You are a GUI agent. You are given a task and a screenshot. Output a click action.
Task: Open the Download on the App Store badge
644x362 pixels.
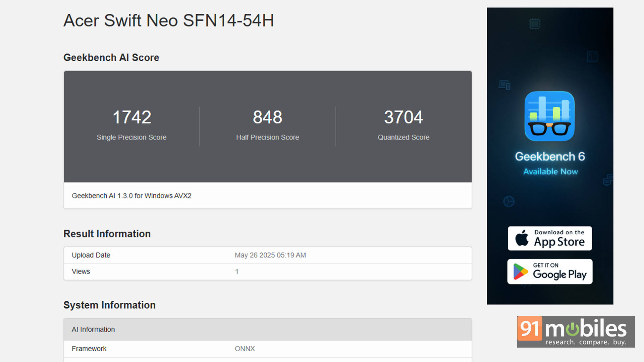(550, 238)
